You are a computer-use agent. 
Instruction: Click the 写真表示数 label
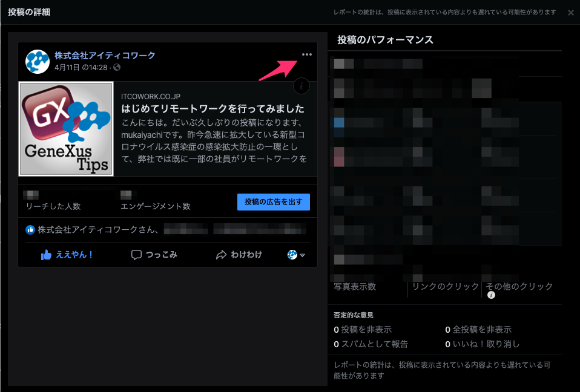pyautogui.click(x=355, y=286)
